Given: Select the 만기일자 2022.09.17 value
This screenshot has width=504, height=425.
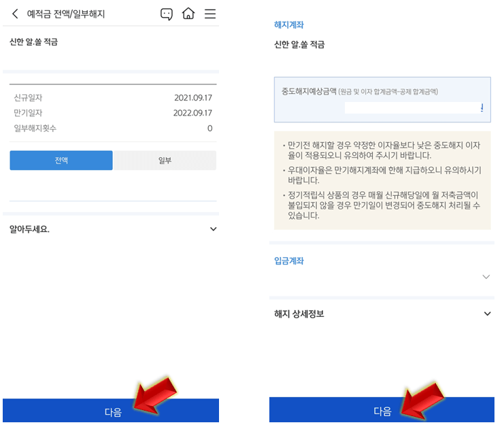Looking at the screenshot, I should click(x=192, y=113).
